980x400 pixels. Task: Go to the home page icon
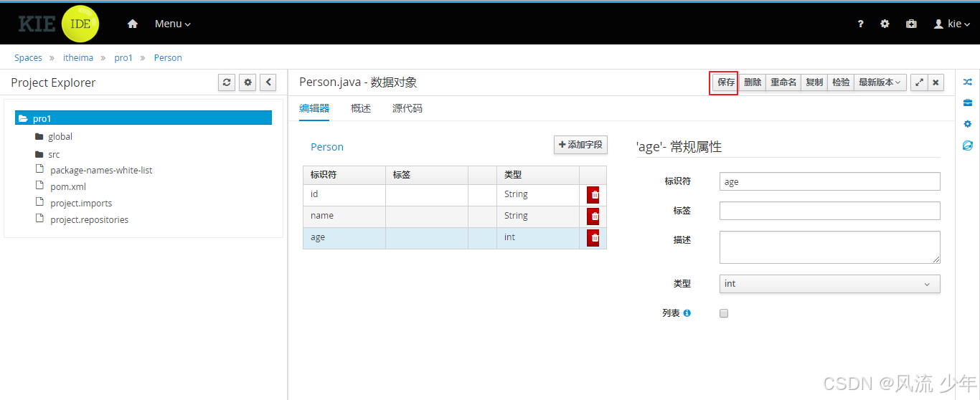pos(132,24)
